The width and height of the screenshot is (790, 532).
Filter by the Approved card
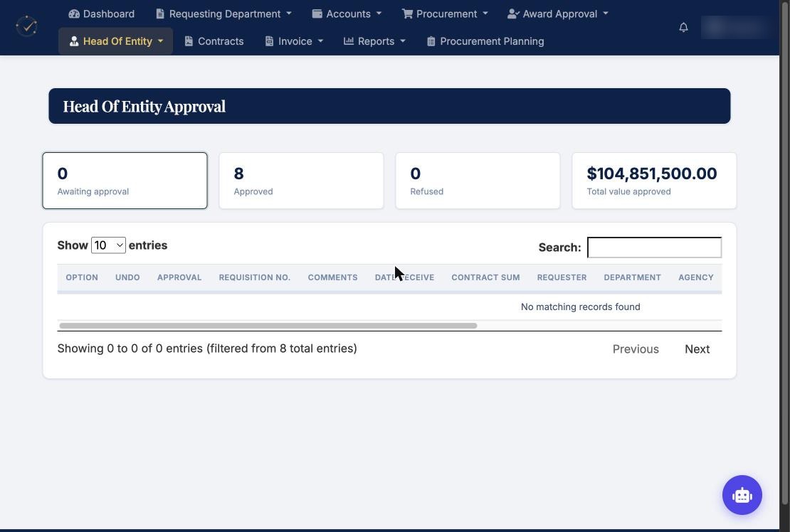point(301,181)
